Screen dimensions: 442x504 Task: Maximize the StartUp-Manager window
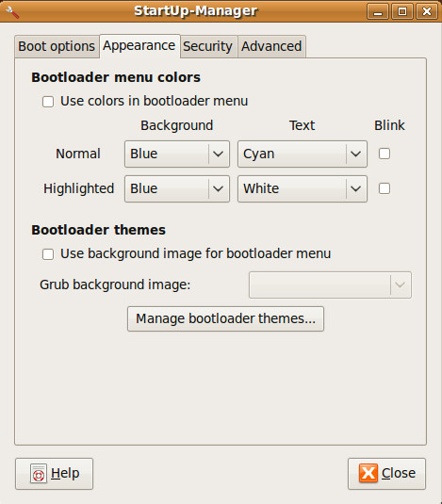click(x=402, y=11)
